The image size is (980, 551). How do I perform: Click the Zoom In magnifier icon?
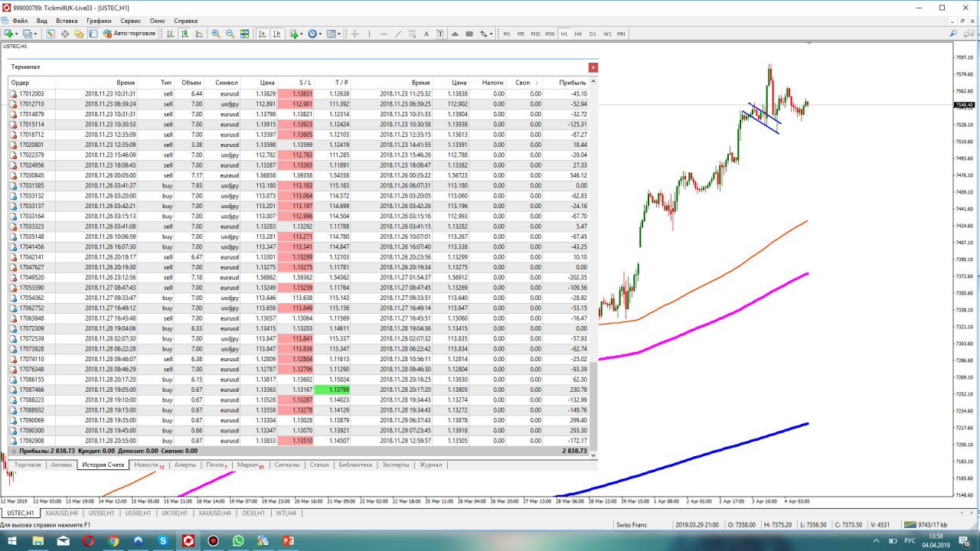tap(216, 34)
